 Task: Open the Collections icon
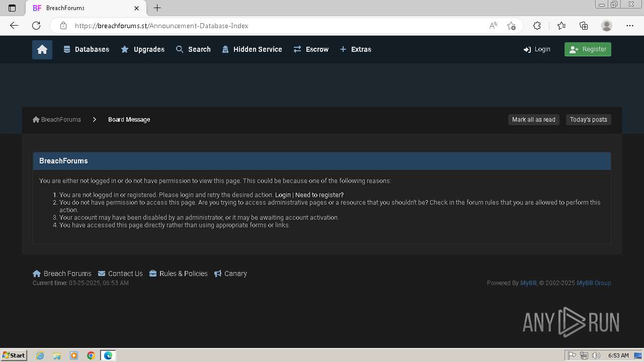[584, 26]
